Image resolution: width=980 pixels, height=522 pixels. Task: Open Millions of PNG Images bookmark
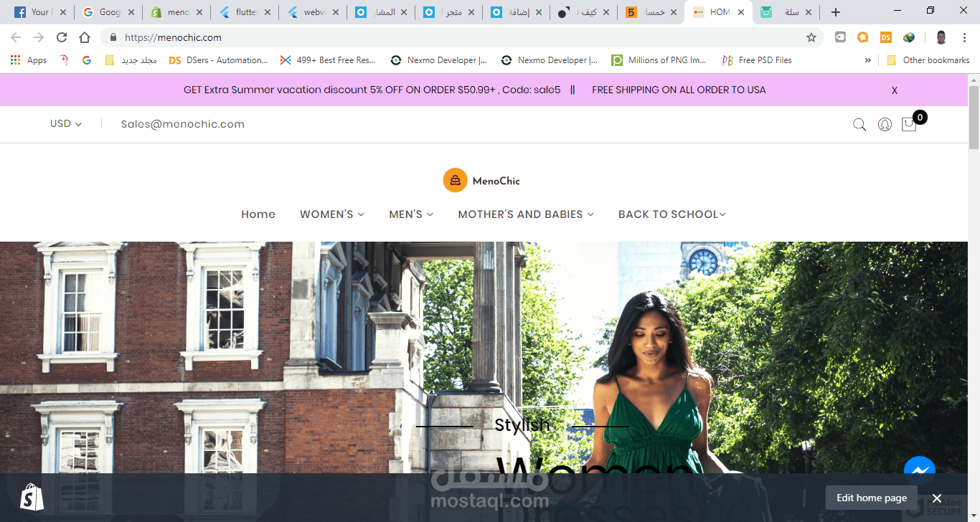click(659, 60)
